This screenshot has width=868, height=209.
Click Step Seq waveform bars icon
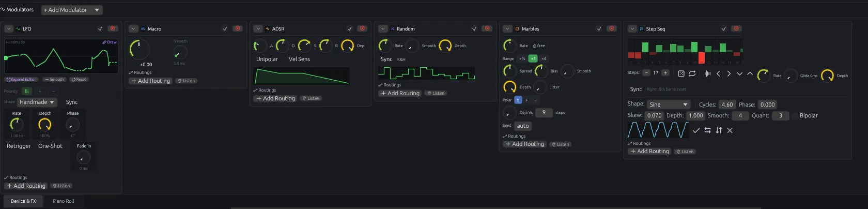pyautogui.click(x=707, y=73)
